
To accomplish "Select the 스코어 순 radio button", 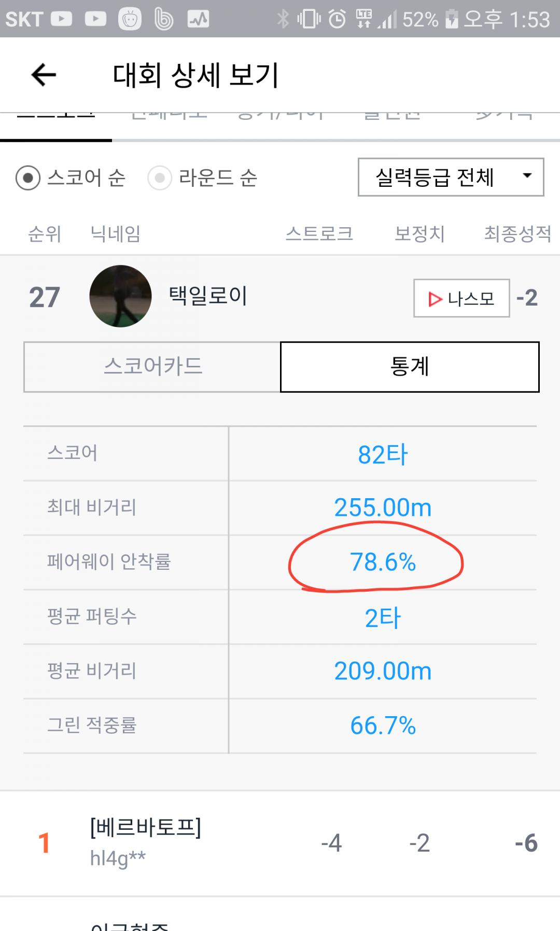I will click(x=28, y=178).
